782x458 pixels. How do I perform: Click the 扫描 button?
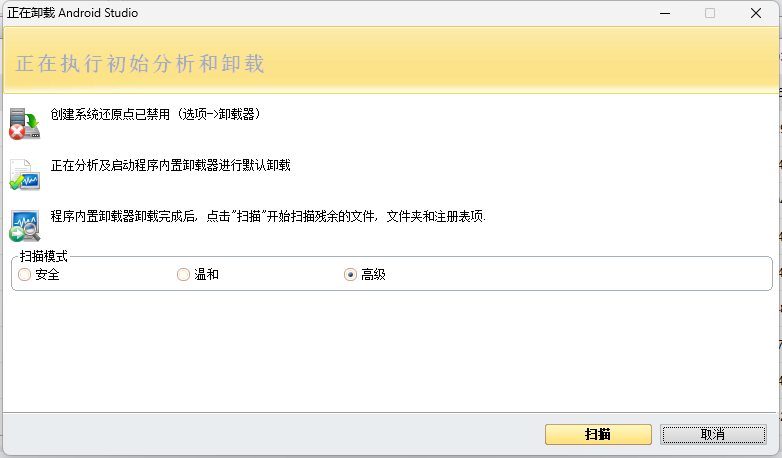598,434
